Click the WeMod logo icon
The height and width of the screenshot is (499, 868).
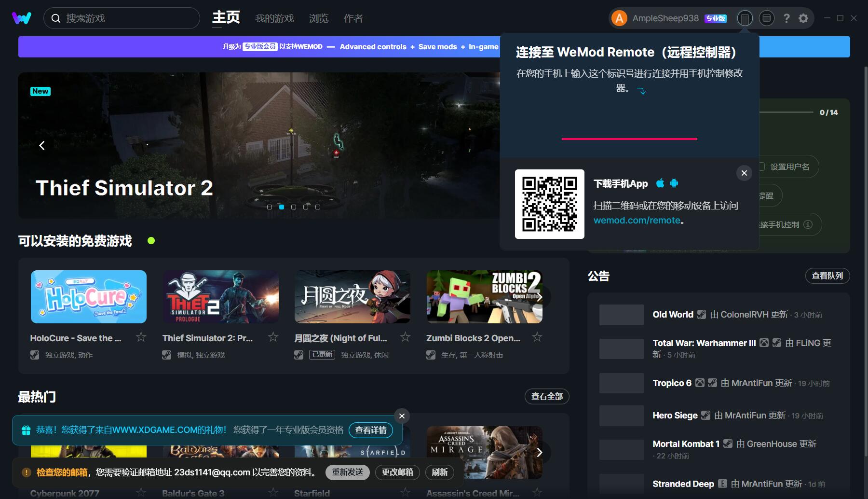pyautogui.click(x=21, y=18)
